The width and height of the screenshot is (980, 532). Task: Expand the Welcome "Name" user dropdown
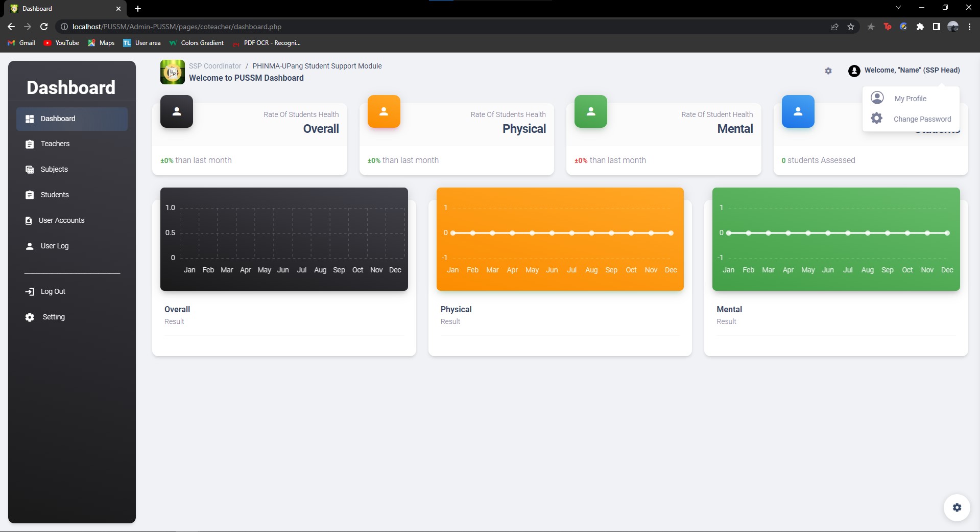(x=904, y=71)
